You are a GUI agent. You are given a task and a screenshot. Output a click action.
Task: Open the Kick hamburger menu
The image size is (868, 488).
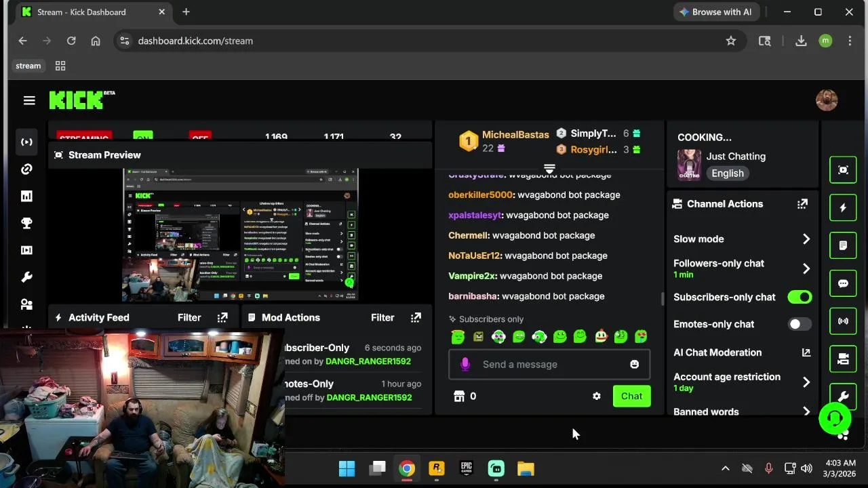coord(28,100)
